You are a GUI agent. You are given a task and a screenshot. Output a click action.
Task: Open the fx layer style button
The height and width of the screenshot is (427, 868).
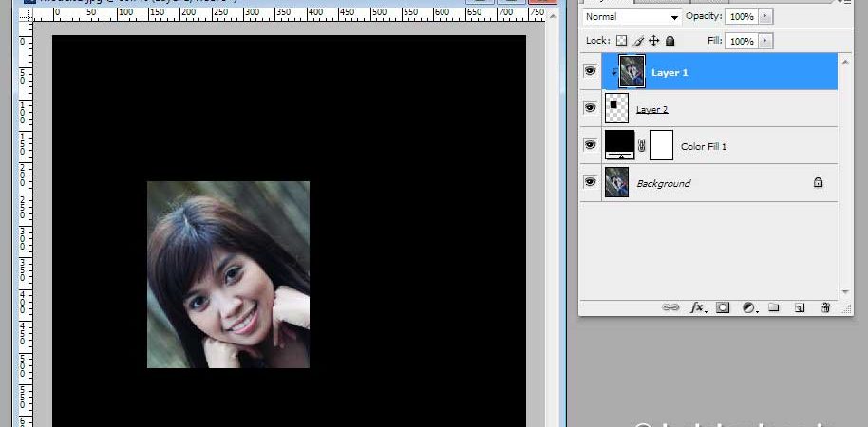[x=697, y=307]
